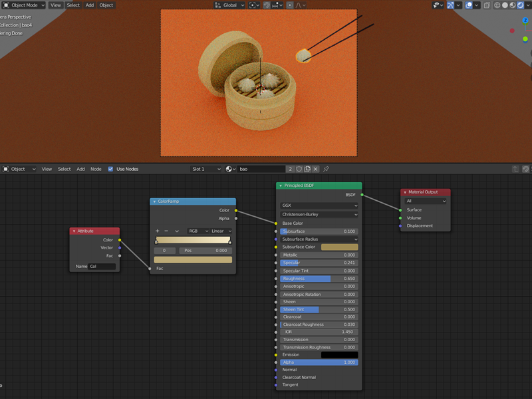
Task: Collapse the Material Output node
Action: click(x=405, y=192)
